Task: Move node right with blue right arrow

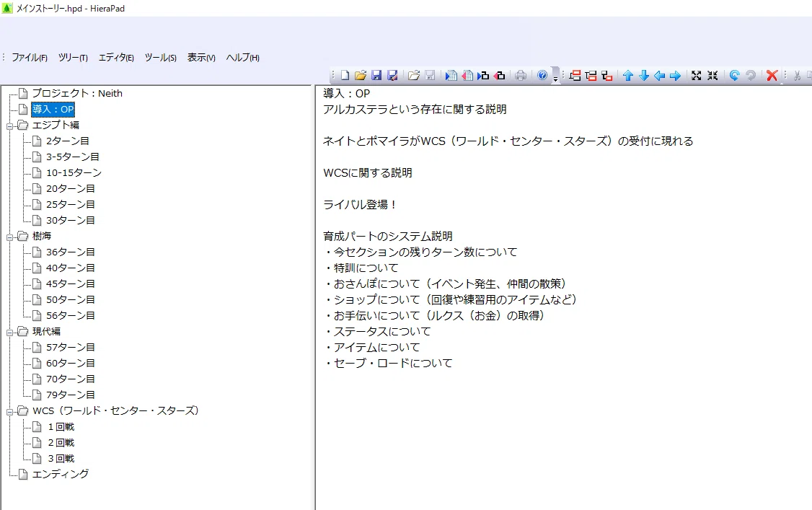Action: tap(675, 76)
